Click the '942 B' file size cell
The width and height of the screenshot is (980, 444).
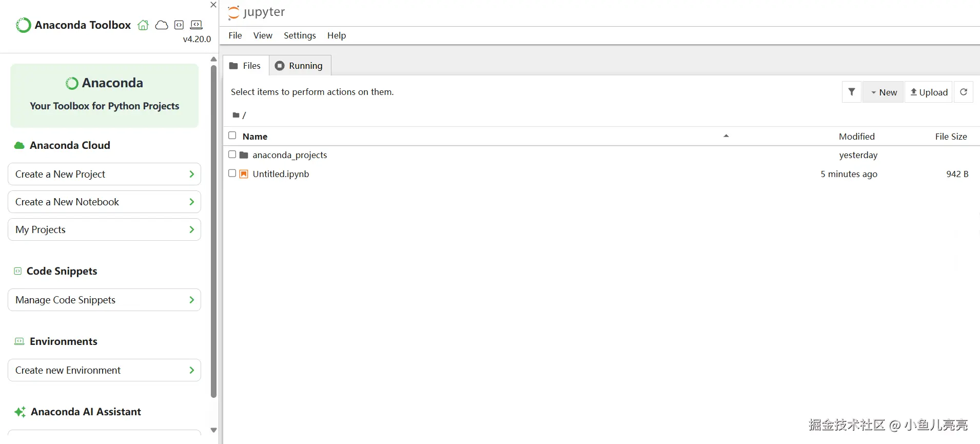pyautogui.click(x=957, y=174)
